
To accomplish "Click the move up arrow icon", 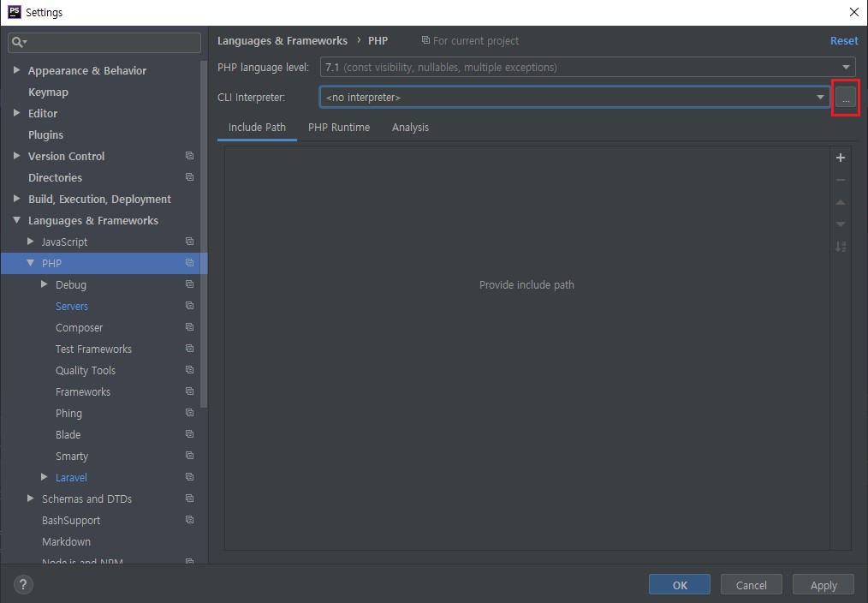I will click(841, 202).
